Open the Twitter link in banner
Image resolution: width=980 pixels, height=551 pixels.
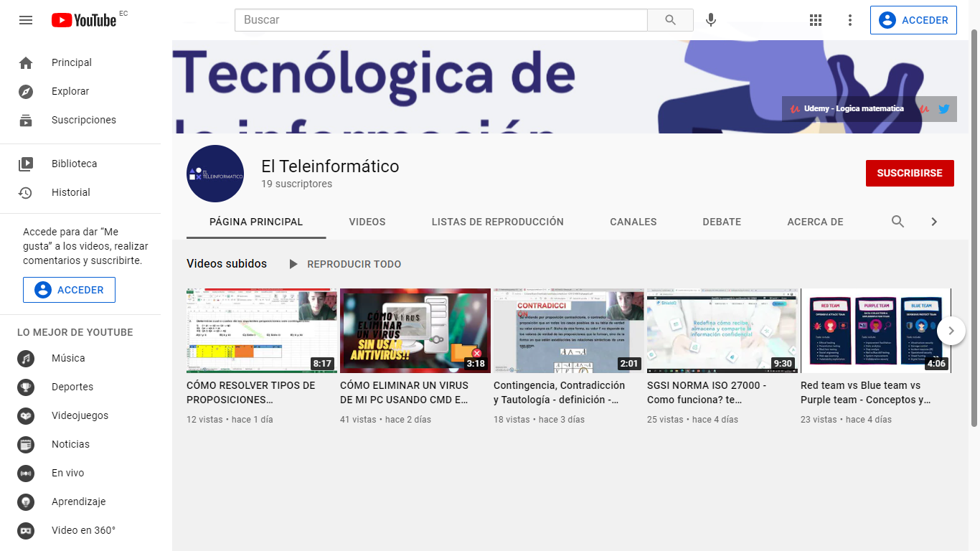point(944,109)
